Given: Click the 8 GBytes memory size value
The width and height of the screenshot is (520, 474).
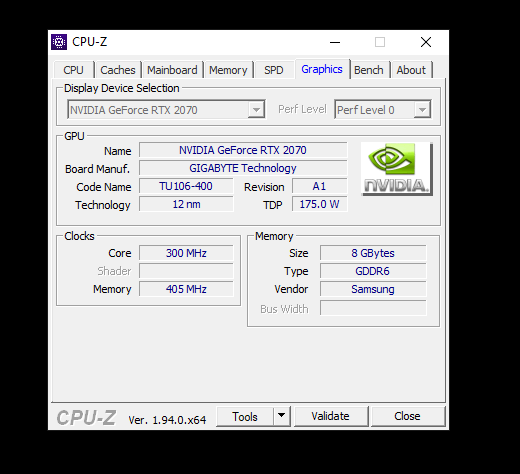Looking at the screenshot, I should point(373,253).
